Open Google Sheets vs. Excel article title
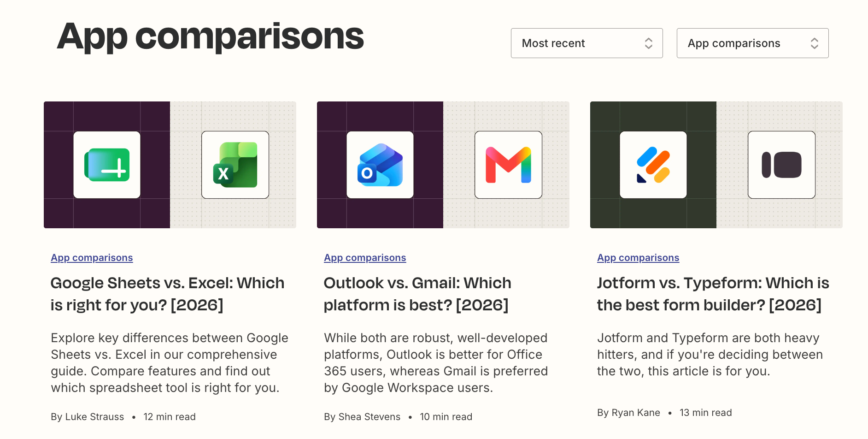Viewport: 868px width, 439px height. (x=167, y=294)
